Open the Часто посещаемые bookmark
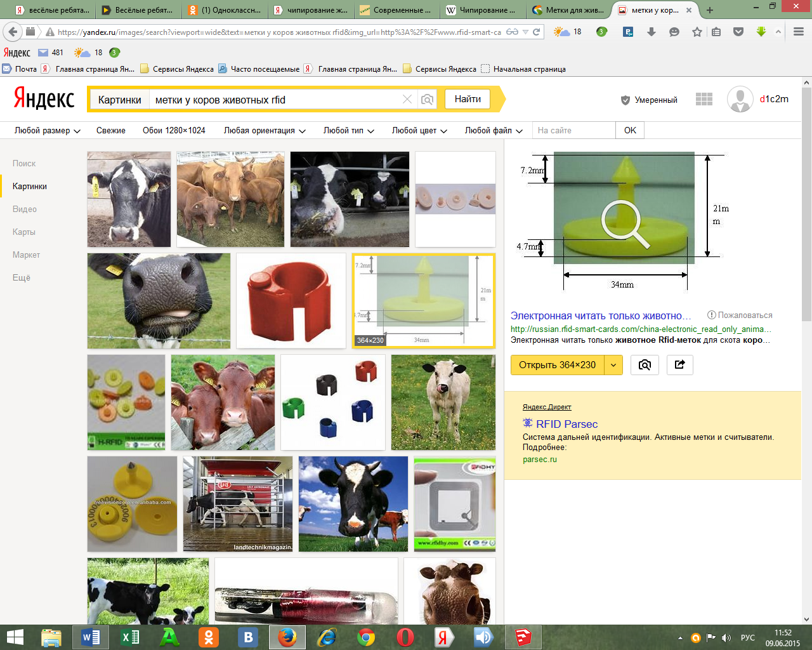The width and height of the screenshot is (812, 650). point(259,69)
